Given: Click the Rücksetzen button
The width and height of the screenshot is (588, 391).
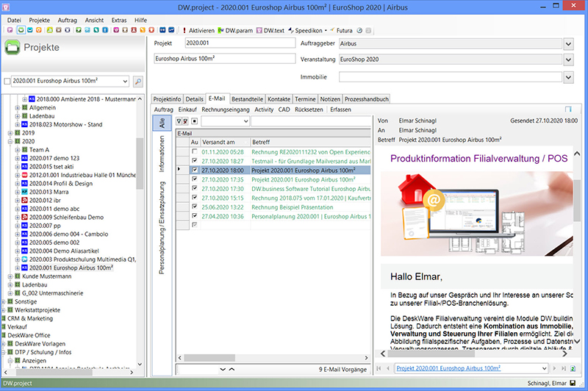Looking at the screenshot, I should tap(309, 110).
